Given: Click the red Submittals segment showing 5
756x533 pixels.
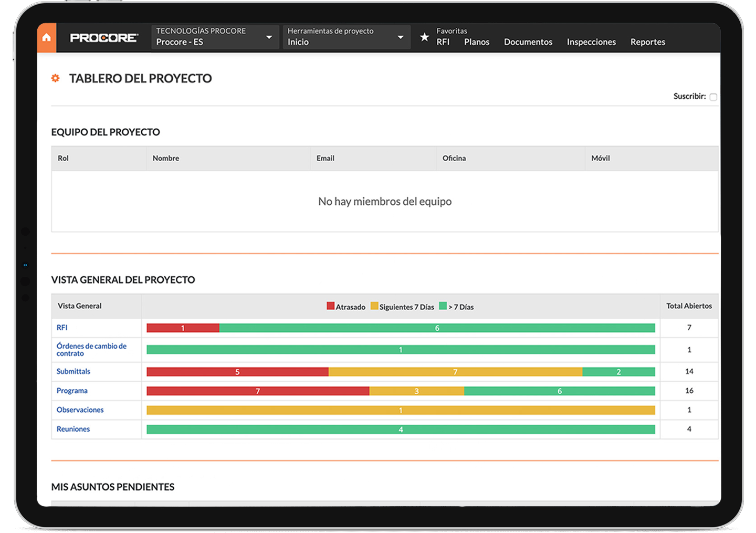Looking at the screenshot, I should tap(237, 372).
